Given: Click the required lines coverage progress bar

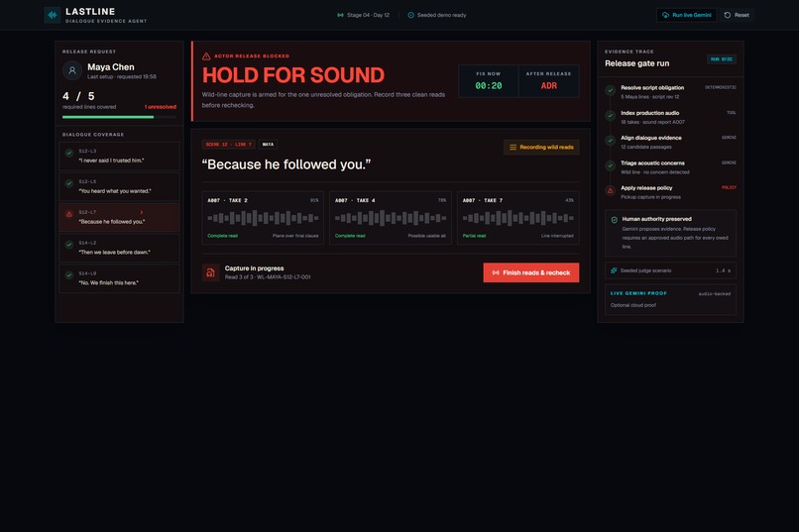Looking at the screenshot, I should (119, 117).
